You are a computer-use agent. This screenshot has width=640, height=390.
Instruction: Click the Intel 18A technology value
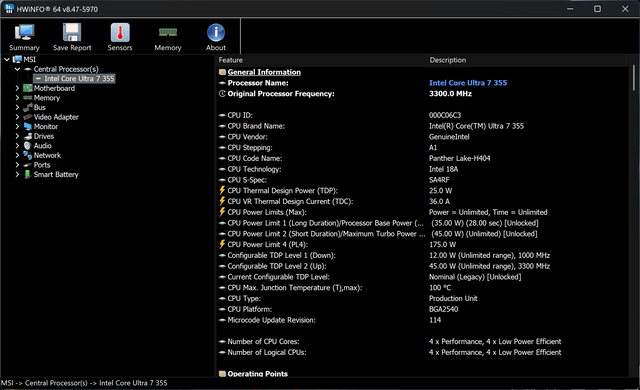[x=443, y=169]
